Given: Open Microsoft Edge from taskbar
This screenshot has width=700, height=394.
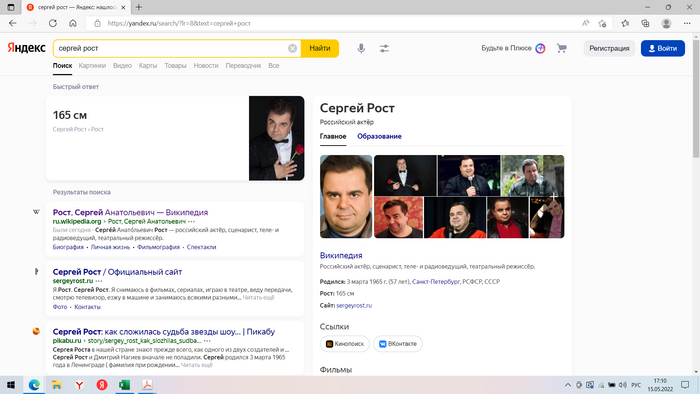Looking at the screenshot, I should (34, 385).
